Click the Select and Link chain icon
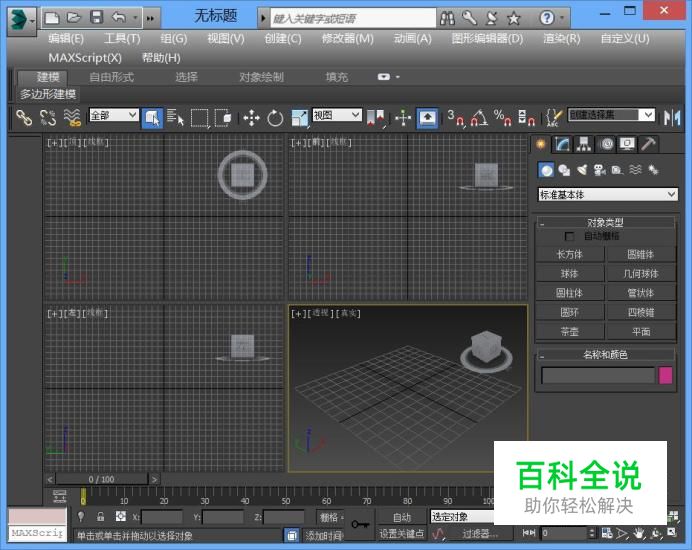Screen dimensions: 692x550 (23, 117)
